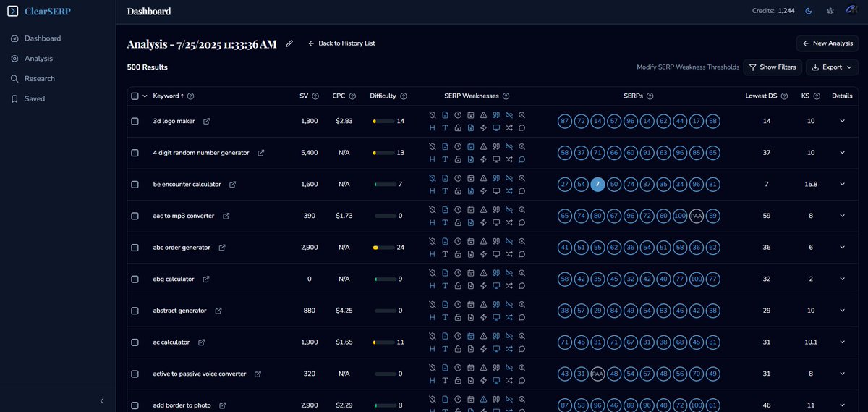
Task: Expand details for 'abc order generator'
Action: [x=842, y=248]
